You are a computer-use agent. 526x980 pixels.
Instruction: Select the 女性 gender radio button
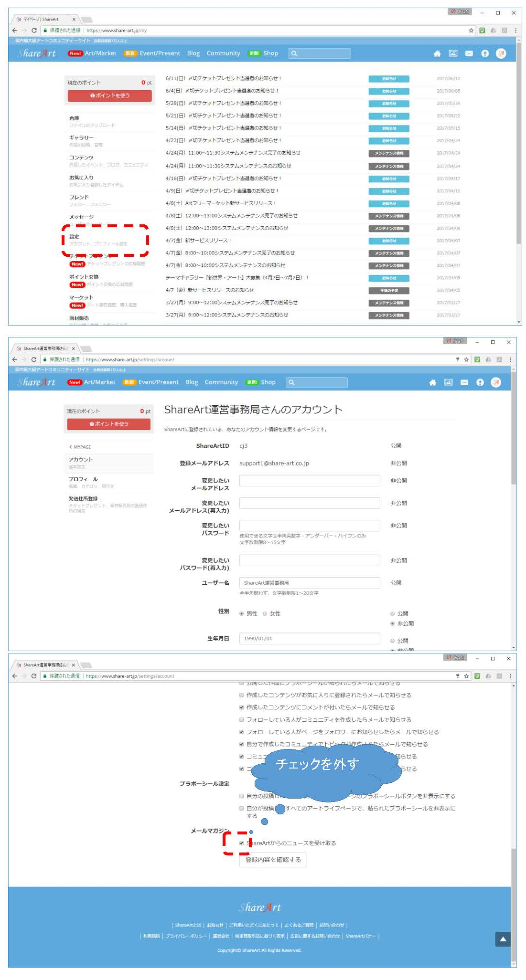pos(265,614)
